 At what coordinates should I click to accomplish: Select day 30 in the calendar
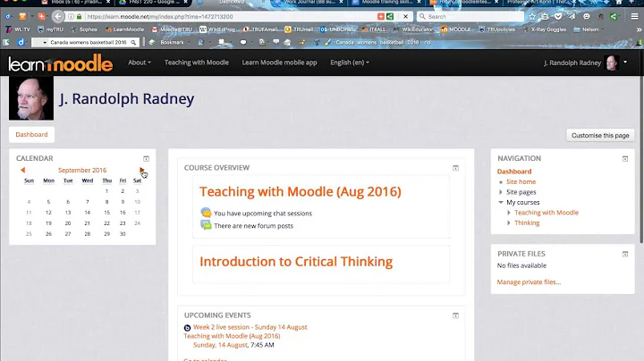pyautogui.click(x=123, y=234)
